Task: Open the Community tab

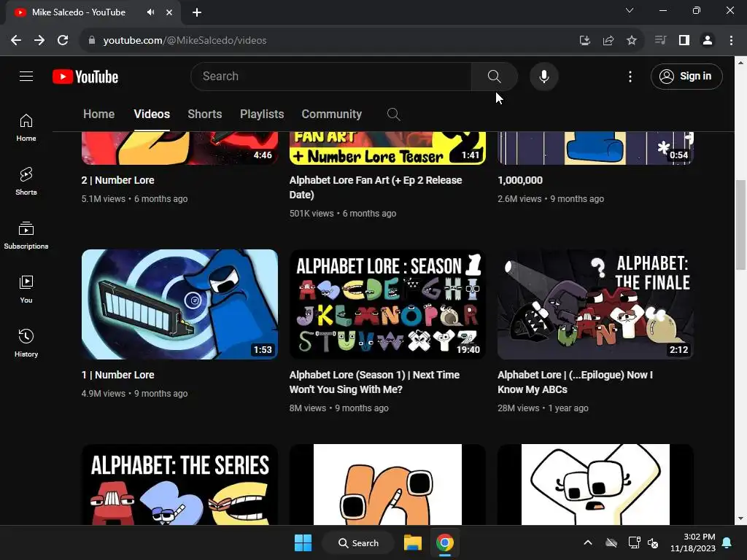Action: pyautogui.click(x=332, y=114)
